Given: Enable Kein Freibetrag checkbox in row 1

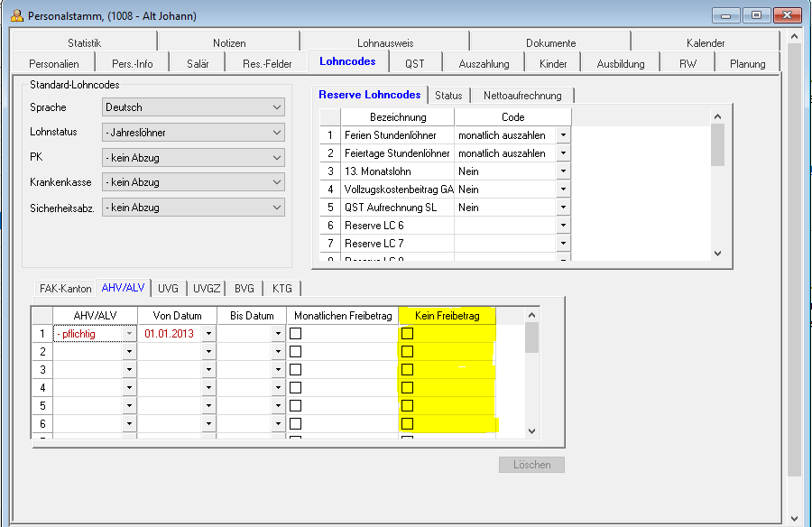Looking at the screenshot, I should point(408,334).
